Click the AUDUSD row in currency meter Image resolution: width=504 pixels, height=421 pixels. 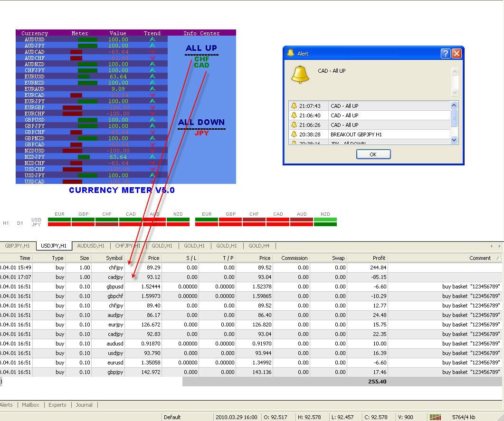coord(92,39)
